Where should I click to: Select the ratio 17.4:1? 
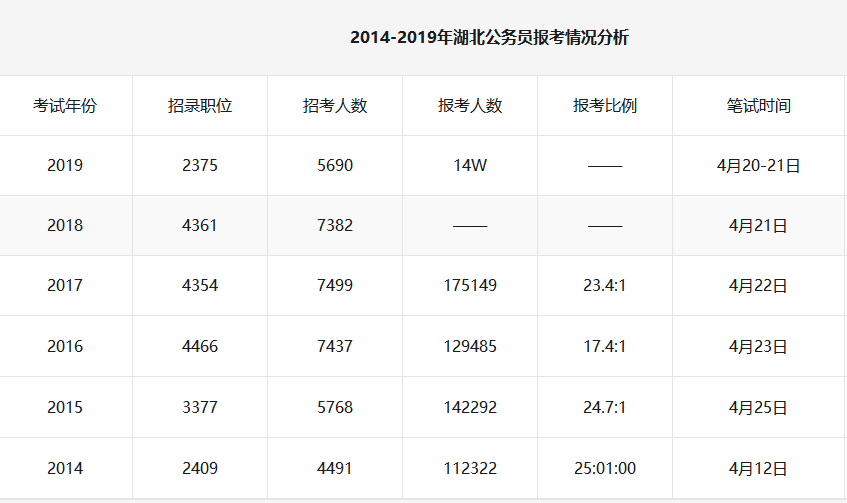point(605,346)
